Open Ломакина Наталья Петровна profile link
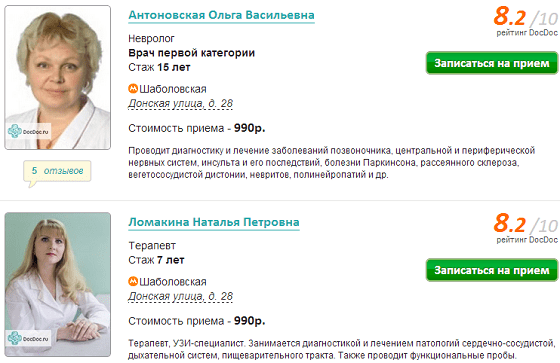This screenshot has height=363, width=560. point(214,222)
